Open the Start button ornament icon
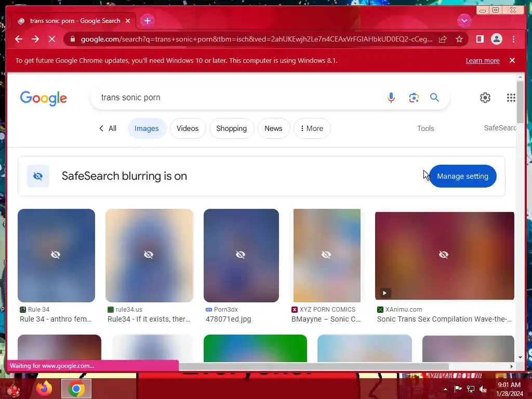The width and height of the screenshot is (532, 399). pos(14,390)
